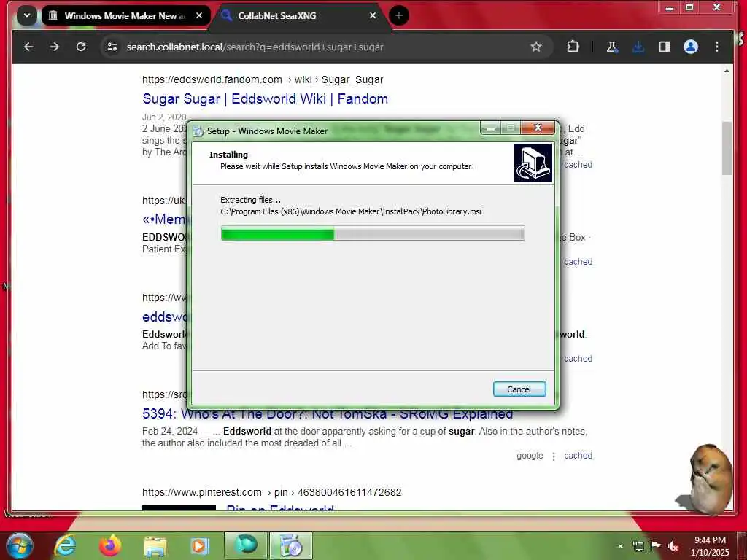Open Windows Explorer from the taskbar

click(155, 545)
